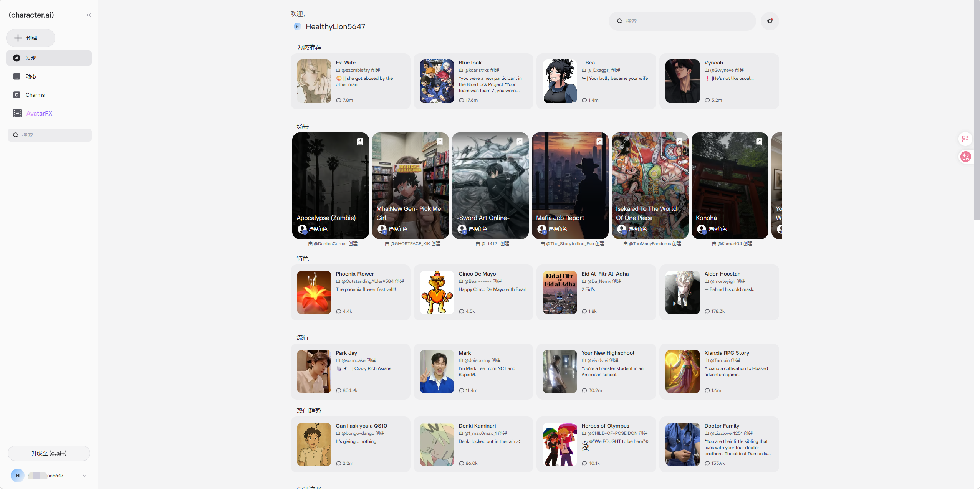This screenshot has height=489, width=980.
Task: Open the Blue lock character card
Action: point(473,81)
